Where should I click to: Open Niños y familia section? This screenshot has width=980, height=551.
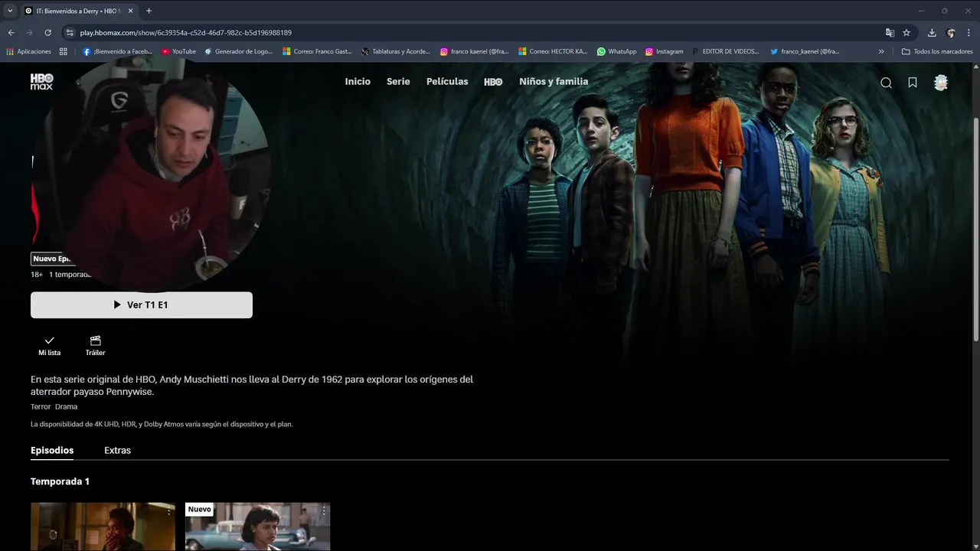[x=554, y=81]
